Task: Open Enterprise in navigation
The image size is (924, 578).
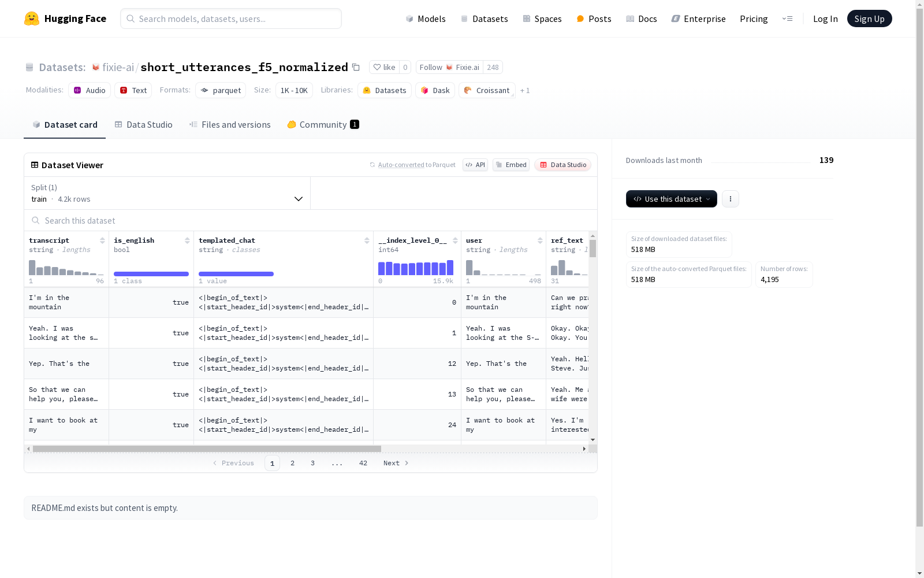Action: click(x=698, y=18)
